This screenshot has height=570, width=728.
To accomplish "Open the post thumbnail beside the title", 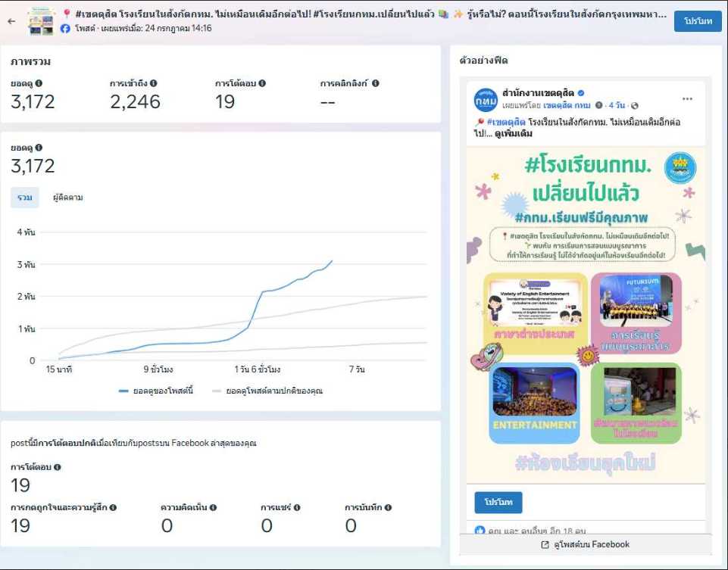I will 41,21.
